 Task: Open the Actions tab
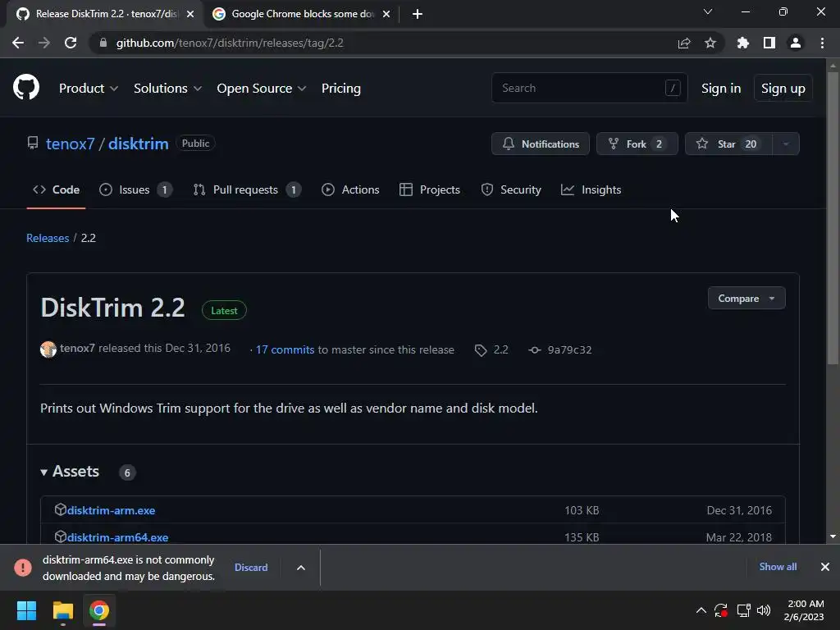pyautogui.click(x=350, y=189)
